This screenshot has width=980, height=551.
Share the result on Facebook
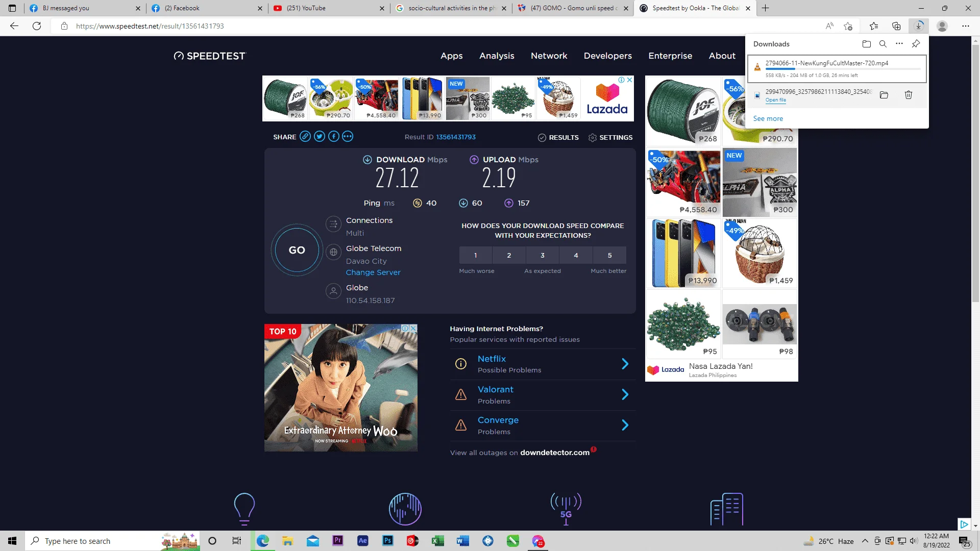334,136
